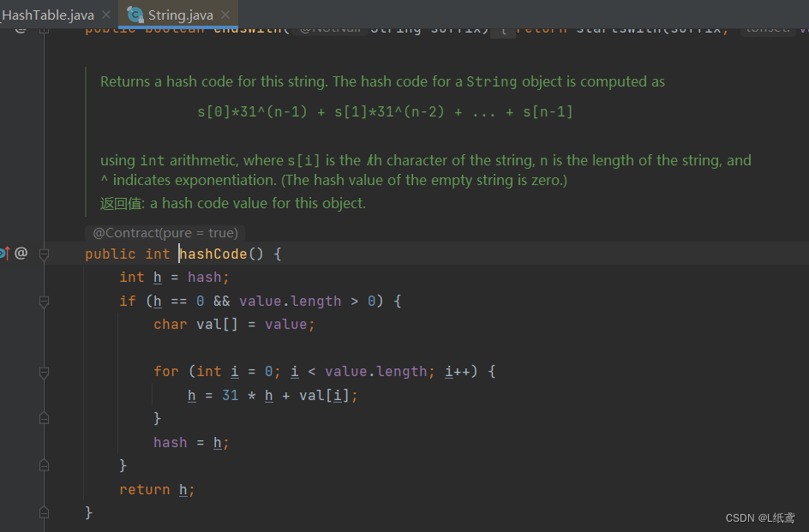
Task: Click the fold end marker at hashCode closing brace
Action: 44,512
